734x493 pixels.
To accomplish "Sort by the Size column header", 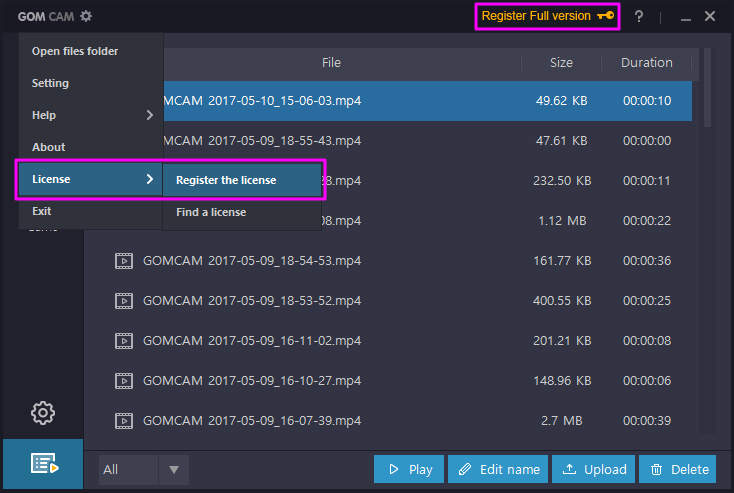I will [x=561, y=63].
